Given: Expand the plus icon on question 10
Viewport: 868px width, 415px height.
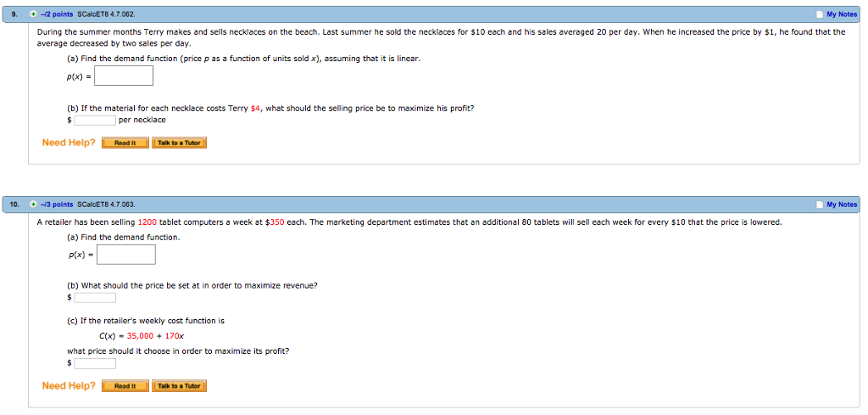Looking at the screenshot, I should tap(34, 205).
